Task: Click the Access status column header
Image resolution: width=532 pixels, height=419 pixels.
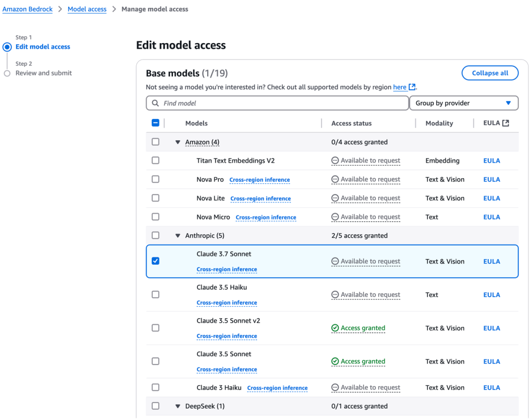Action: click(352, 124)
